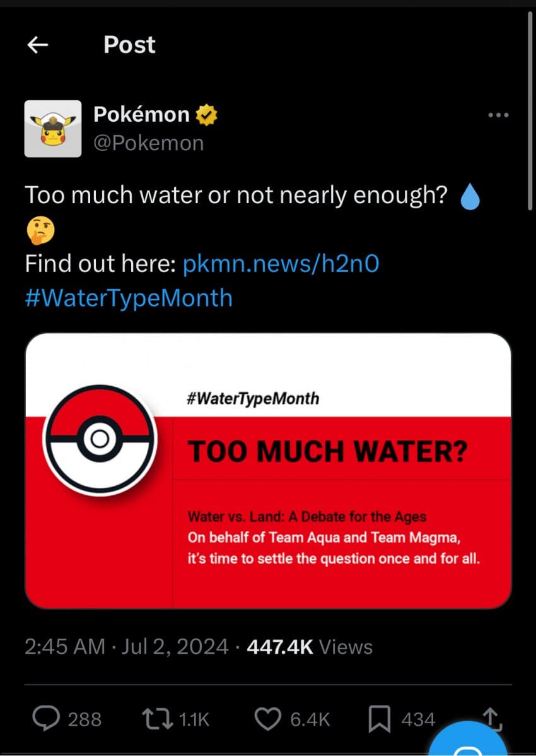
Task: Tap the reply speech bubble icon
Action: click(45, 719)
